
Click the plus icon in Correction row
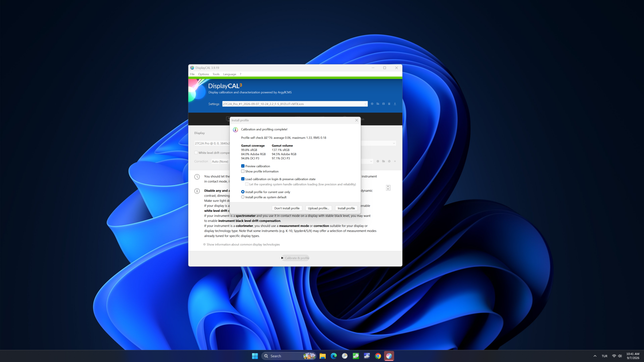tap(395, 161)
